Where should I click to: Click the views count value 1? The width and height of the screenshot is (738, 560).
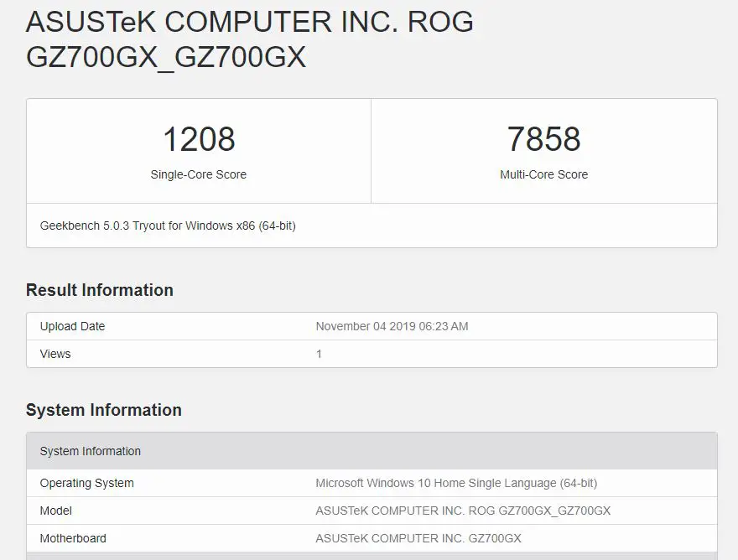[x=319, y=354]
